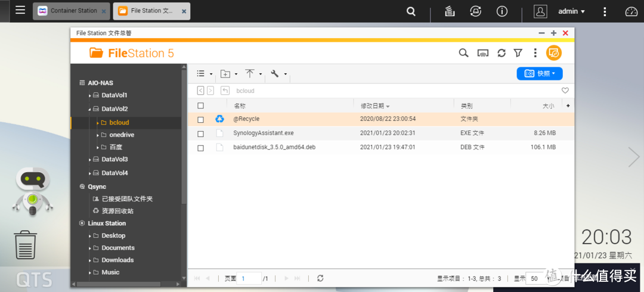Check the baidunetdisk deb row checkbox
Image resolution: width=644 pixels, height=292 pixels.
point(200,148)
